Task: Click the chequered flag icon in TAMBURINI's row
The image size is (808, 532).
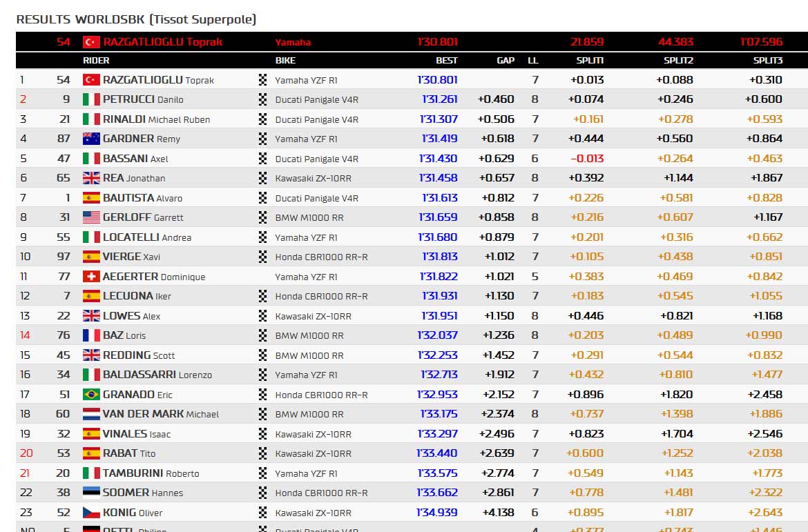Action: click(x=263, y=473)
